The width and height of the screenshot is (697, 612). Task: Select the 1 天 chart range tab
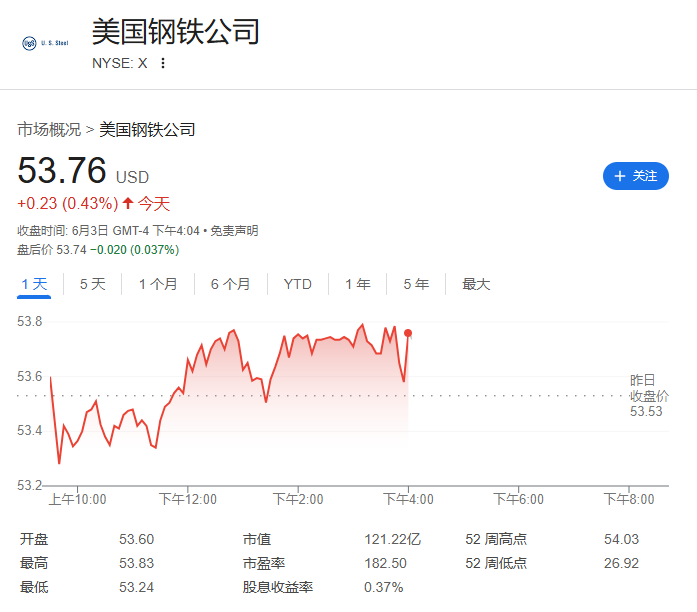click(x=34, y=284)
